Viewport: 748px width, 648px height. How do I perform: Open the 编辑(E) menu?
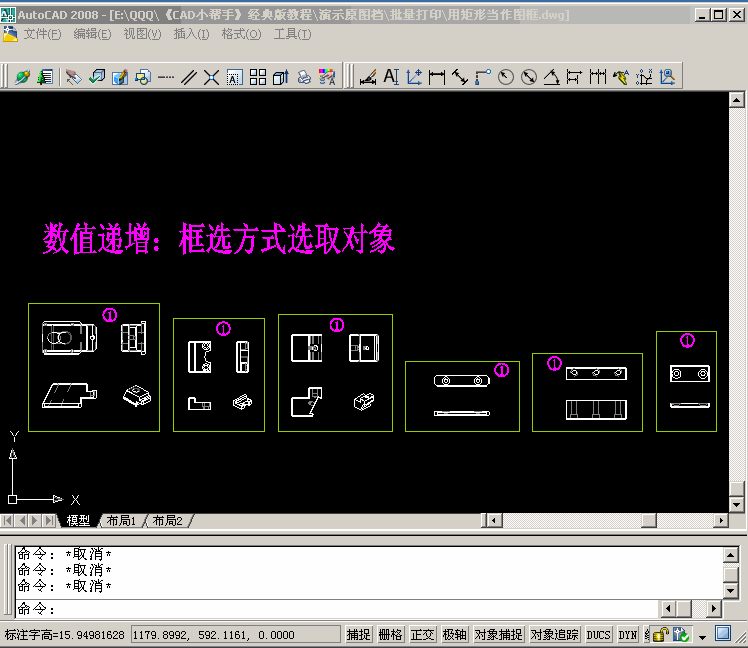pyautogui.click(x=93, y=34)
